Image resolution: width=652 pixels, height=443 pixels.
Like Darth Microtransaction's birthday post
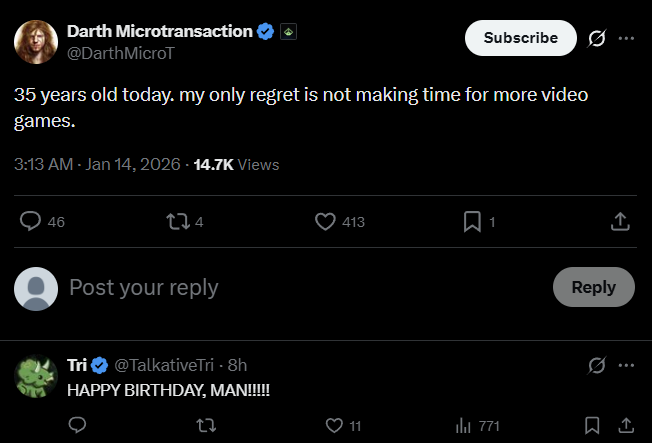click(x=325, y=222)
